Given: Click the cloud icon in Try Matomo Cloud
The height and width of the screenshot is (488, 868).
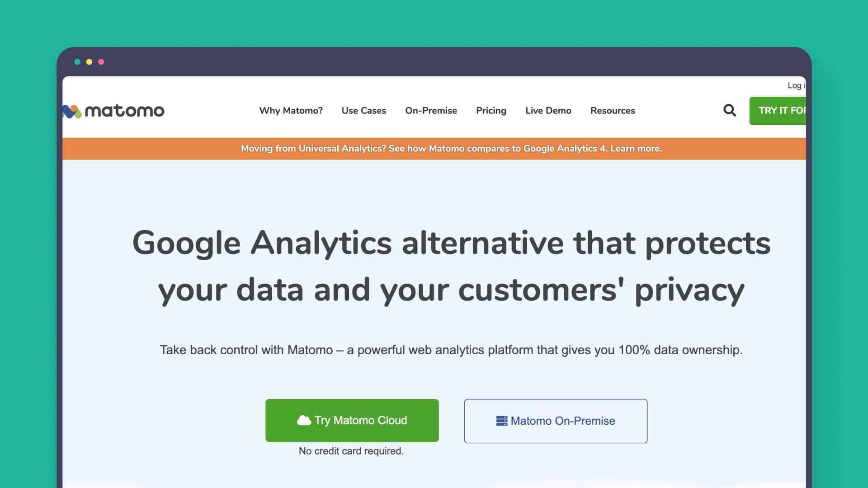Looking at the screenshot, I should point(304,420).
